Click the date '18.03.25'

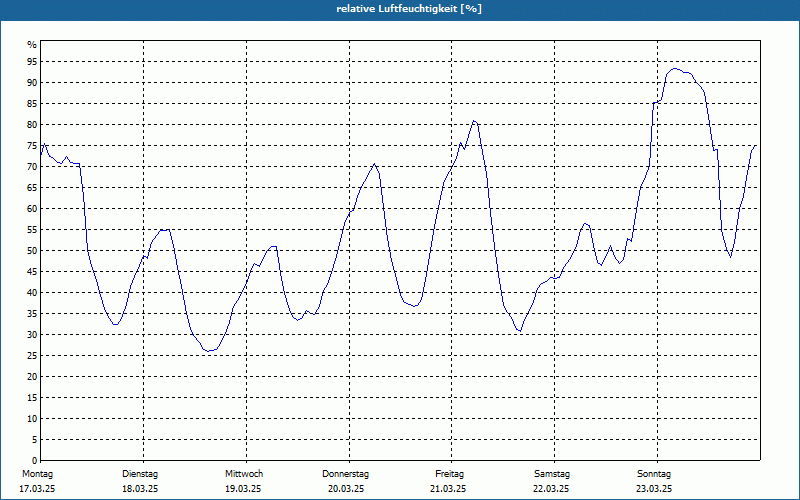140,489
